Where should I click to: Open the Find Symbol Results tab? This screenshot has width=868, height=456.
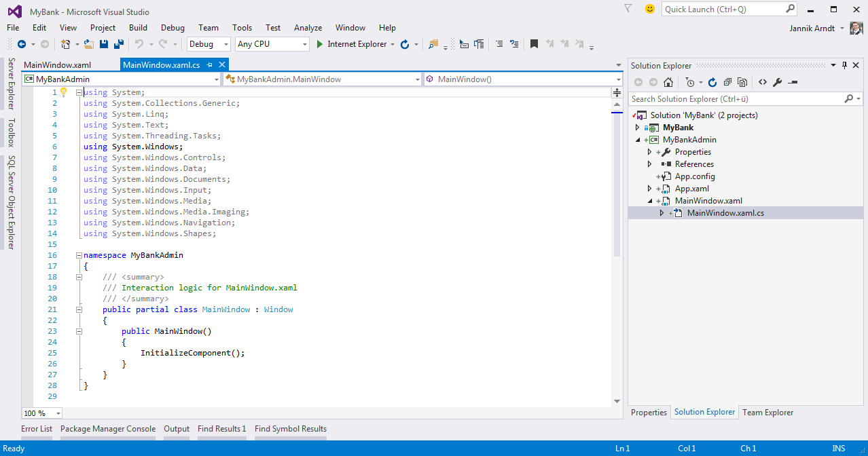291,429
